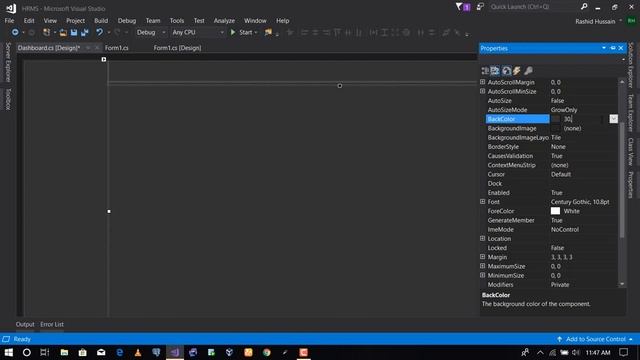Click the feedback icon near Quick Launch
This screenshot has width=640, height=360.
tap(480, 7)
